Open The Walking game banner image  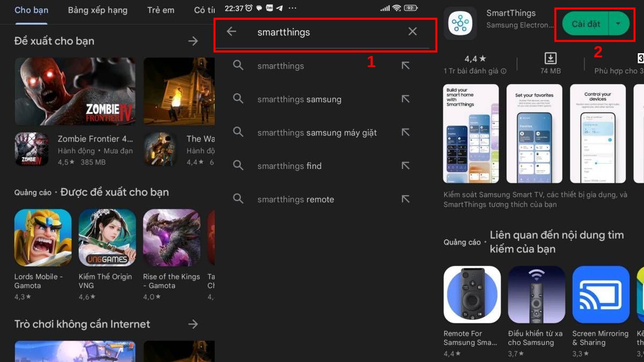coord(179,91)
